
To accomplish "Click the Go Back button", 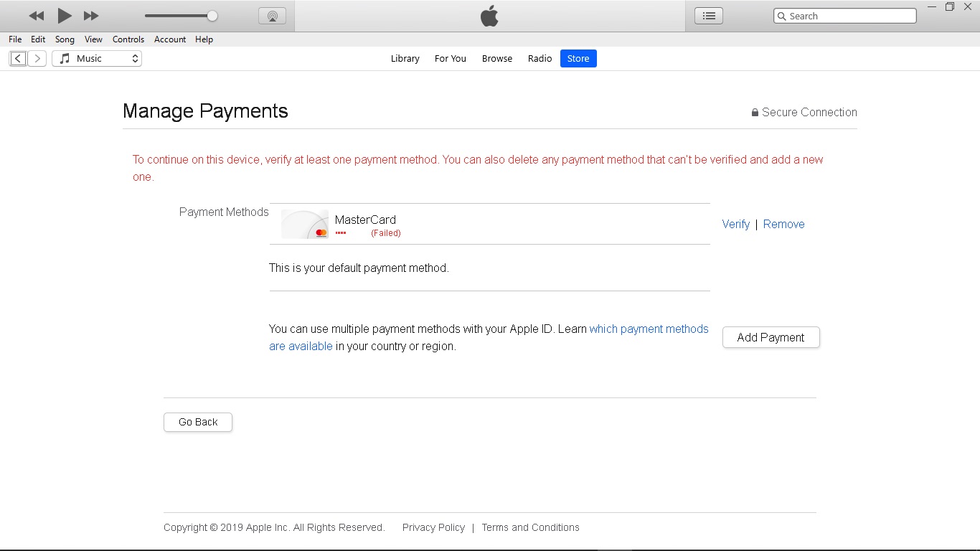I will pyautogui.click(x=198, y=422).
